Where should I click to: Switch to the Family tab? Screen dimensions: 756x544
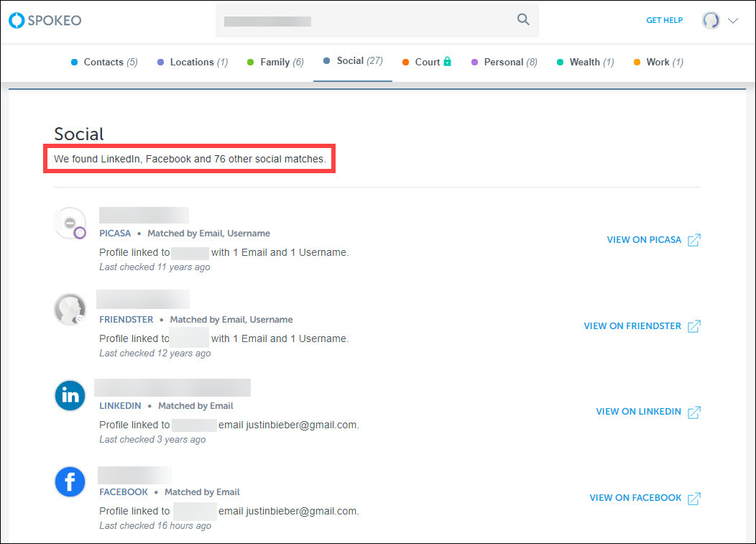(x=276, y=63)
